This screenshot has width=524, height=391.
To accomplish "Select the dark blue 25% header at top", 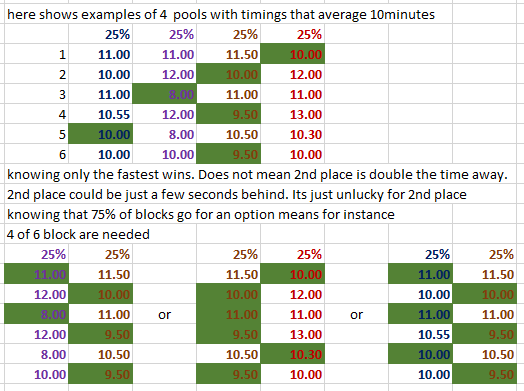I will coord(101,34).
